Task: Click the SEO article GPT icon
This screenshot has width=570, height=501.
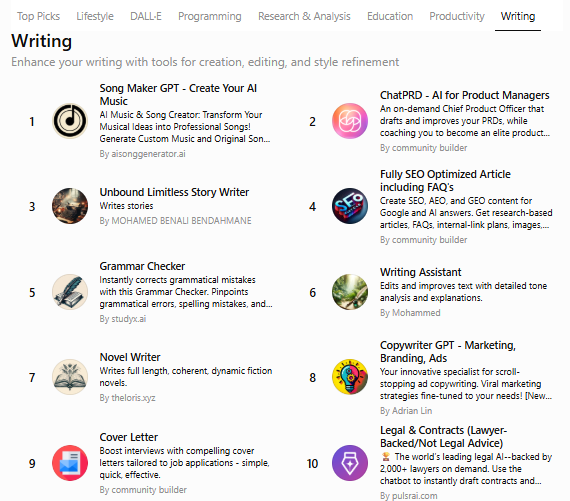Action: point(350,206)
